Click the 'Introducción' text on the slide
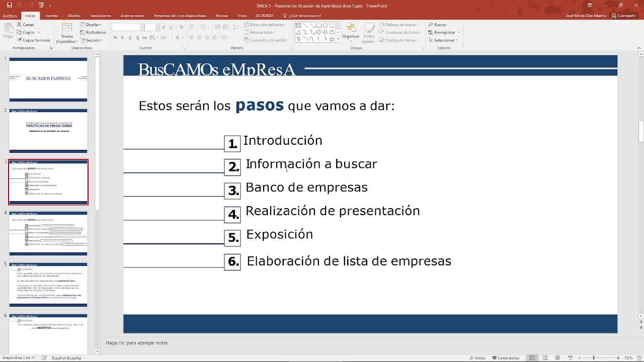Screen dimensions: 644x362 point(283,140)
